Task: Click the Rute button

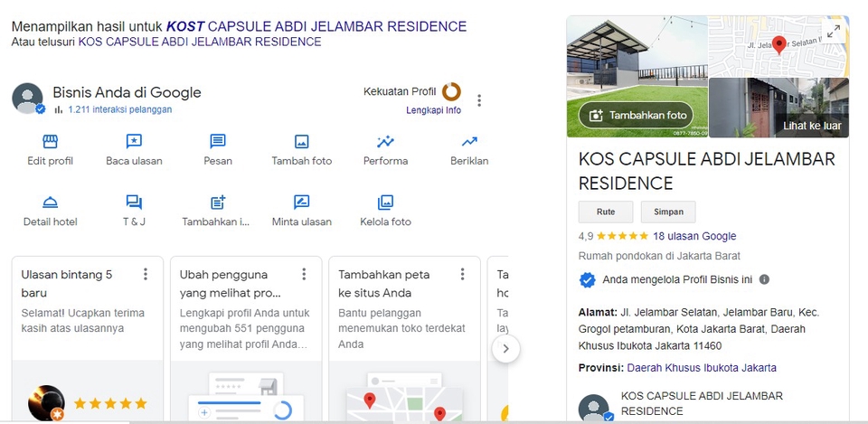Action: [606, 212]
